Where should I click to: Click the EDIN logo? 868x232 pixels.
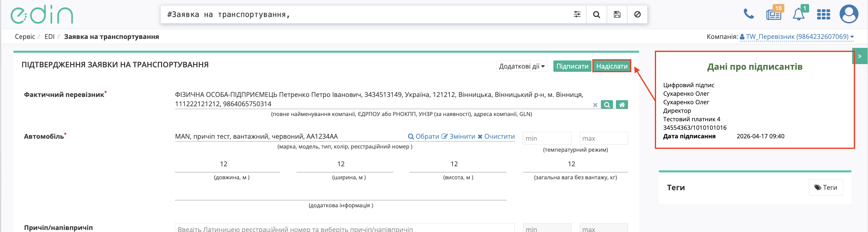pos(41,15)
